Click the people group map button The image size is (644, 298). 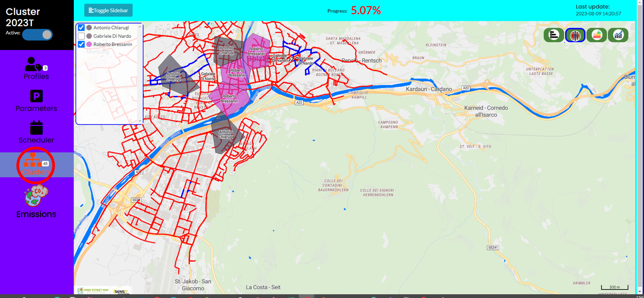tap(575, 35)
